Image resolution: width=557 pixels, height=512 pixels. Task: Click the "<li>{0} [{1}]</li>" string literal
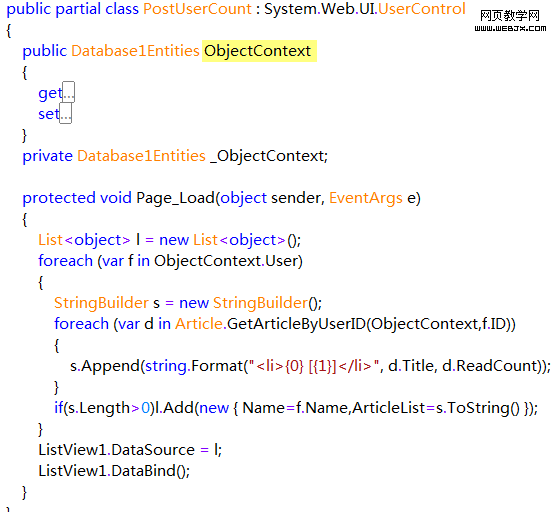click(x=313, y=366)
